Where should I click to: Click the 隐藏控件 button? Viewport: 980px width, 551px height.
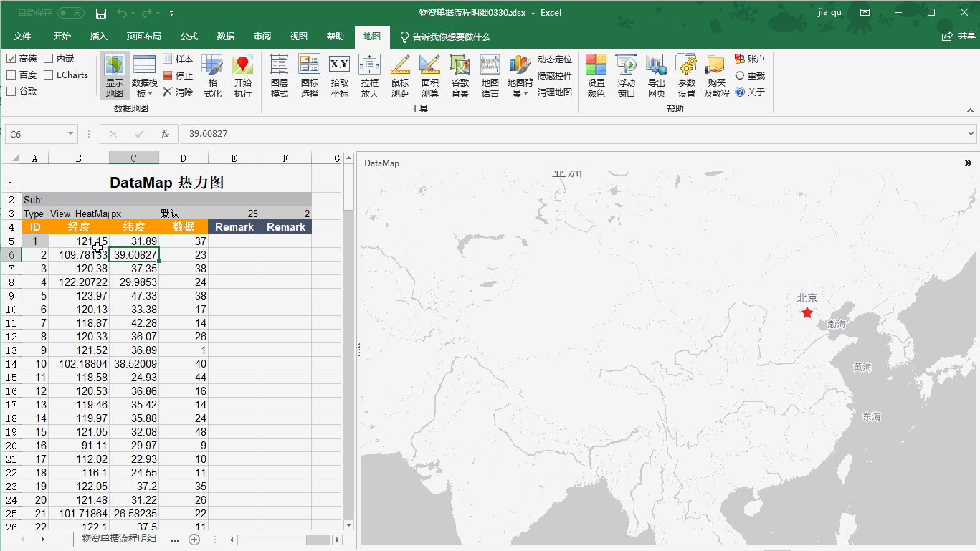555,76
